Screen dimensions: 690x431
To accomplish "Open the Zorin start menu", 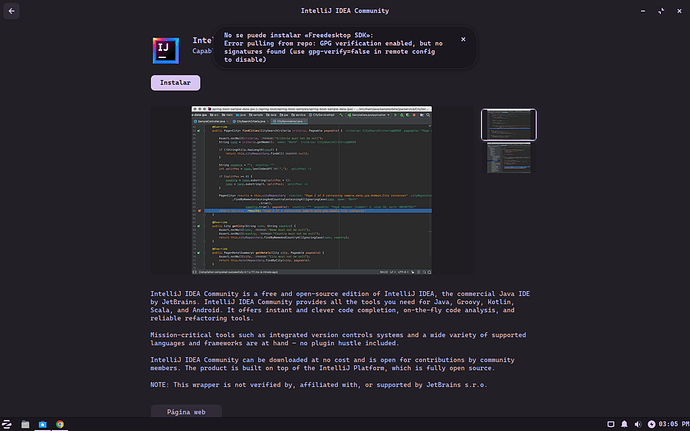I will coord(7,424).
